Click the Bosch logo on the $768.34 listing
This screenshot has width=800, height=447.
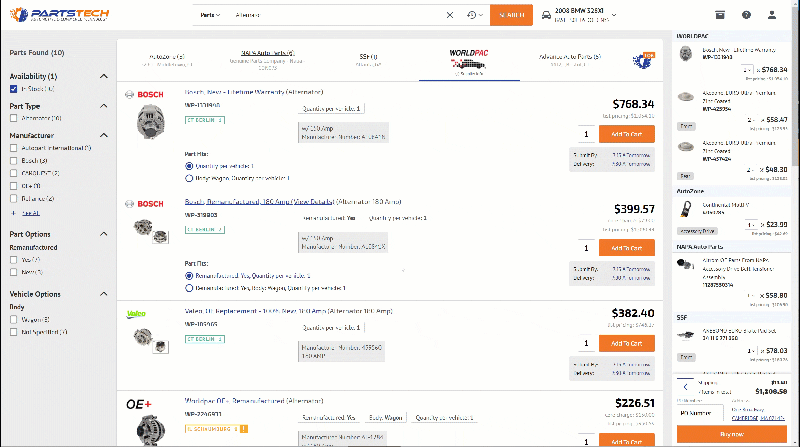[x=144, y=94]
